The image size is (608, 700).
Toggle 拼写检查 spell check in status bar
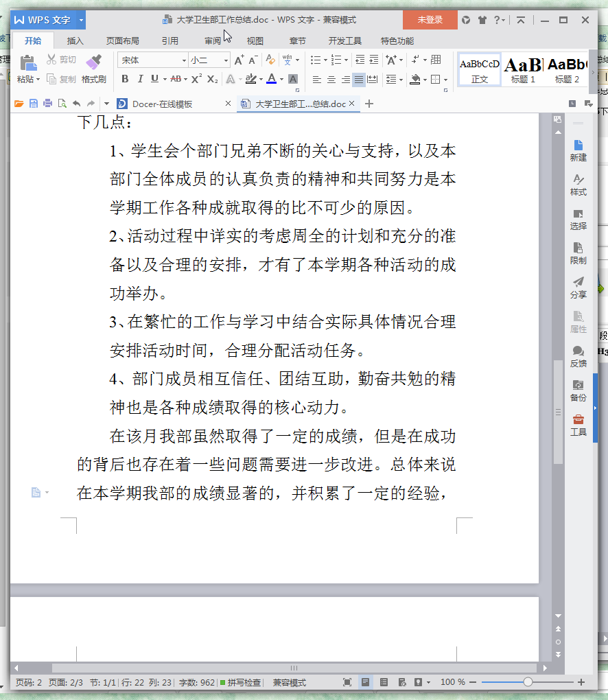(x=240, y=682)
